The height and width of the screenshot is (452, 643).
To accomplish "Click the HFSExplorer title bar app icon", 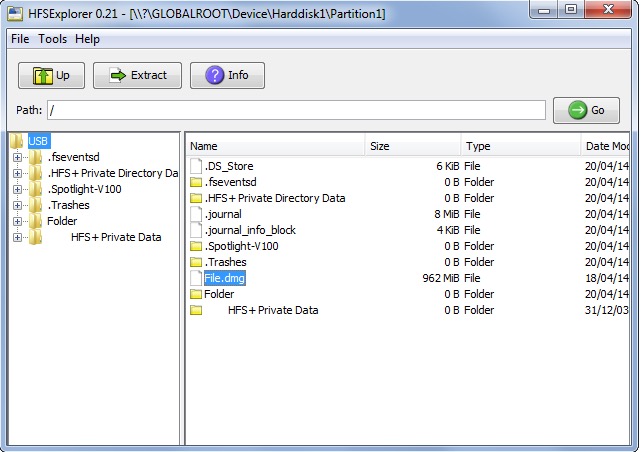I will (x=15, y=13).
